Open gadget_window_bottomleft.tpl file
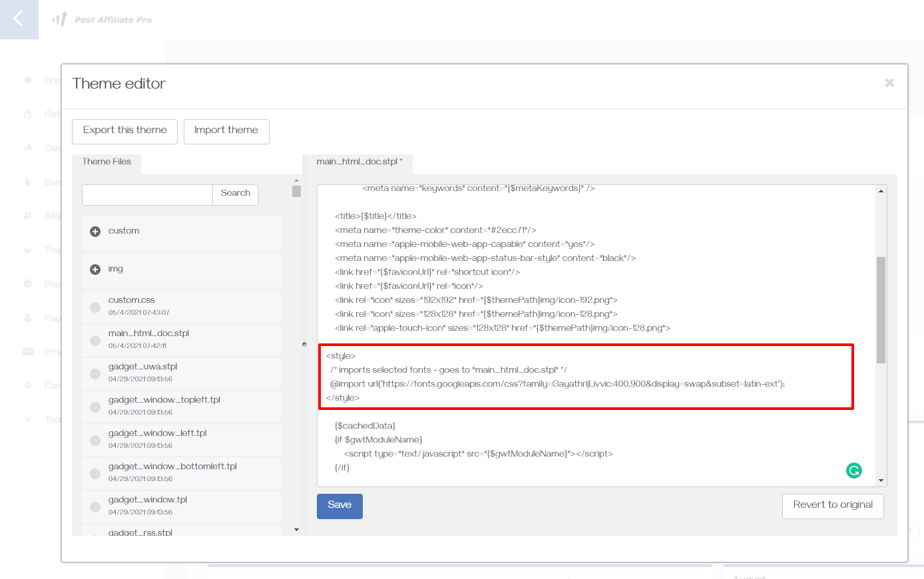The width and height of the screenshot is (924, 579). [181, 473]
